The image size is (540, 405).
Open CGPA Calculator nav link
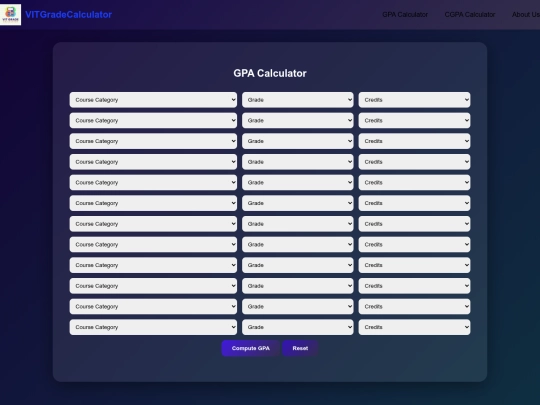[470, 14]
